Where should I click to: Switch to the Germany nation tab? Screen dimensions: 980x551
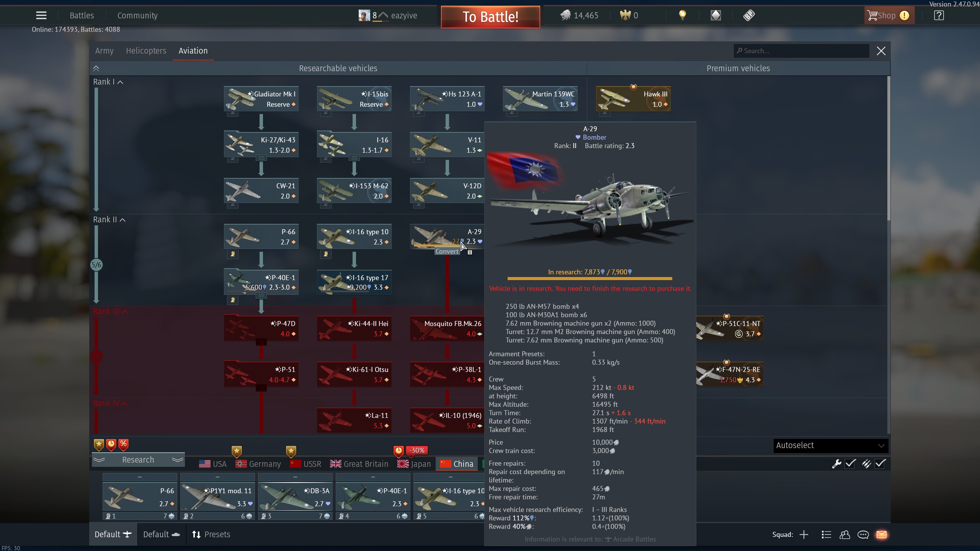tap(258, 464)
